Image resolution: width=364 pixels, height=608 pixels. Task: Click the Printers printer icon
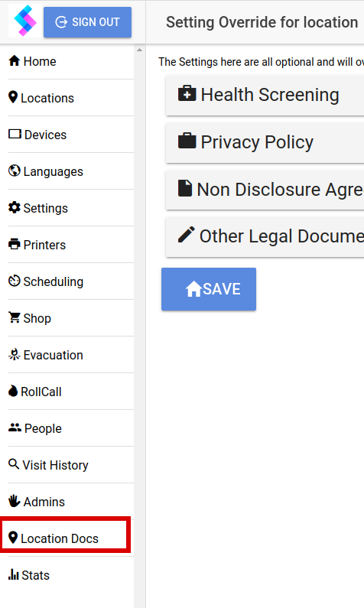click(x=15, y=244)
